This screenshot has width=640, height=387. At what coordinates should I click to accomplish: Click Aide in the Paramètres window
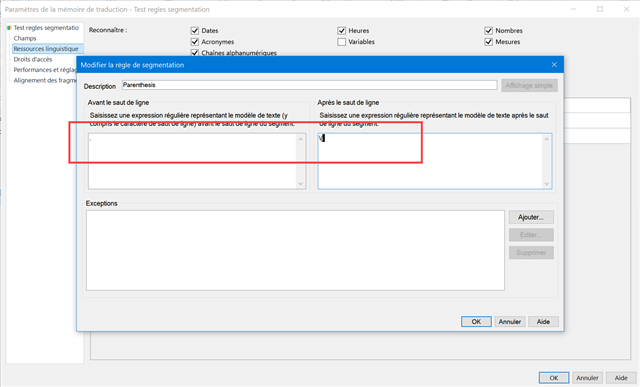click(621, 378)
